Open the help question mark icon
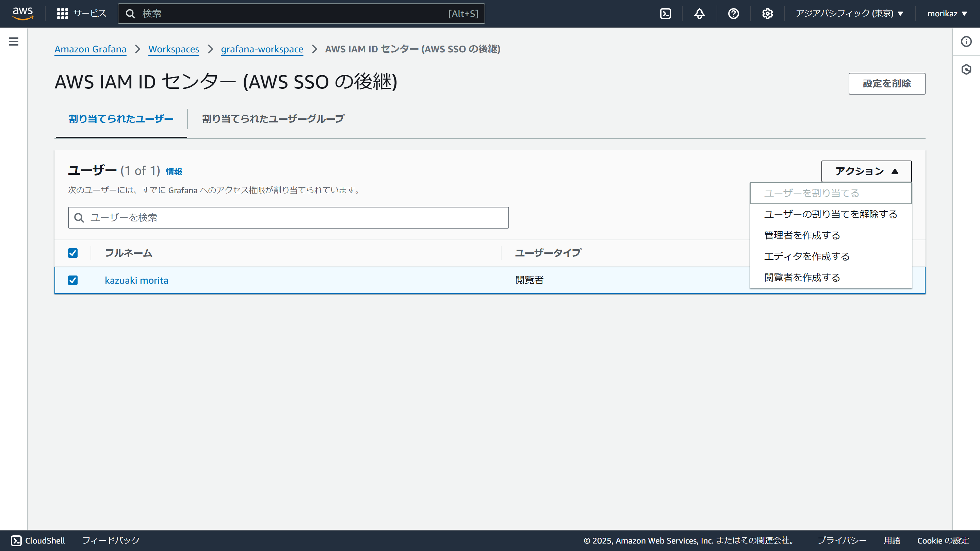This screenshot has width=980, height=551. tap(733, 14)
